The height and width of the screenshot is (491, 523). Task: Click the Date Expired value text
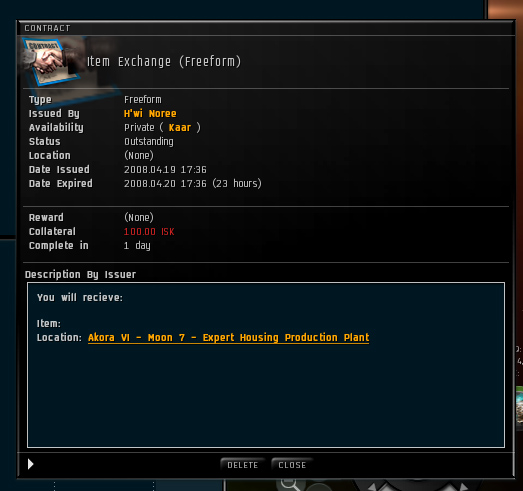193,183
